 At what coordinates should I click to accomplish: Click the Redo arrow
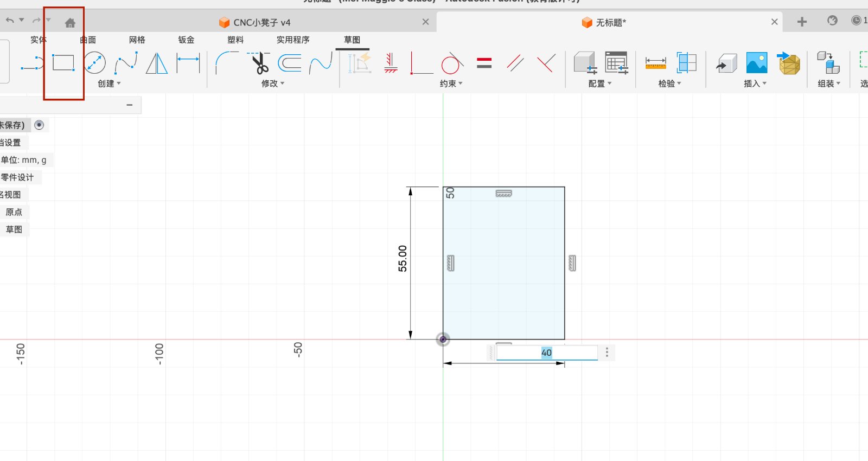click(x=36, y=21)
